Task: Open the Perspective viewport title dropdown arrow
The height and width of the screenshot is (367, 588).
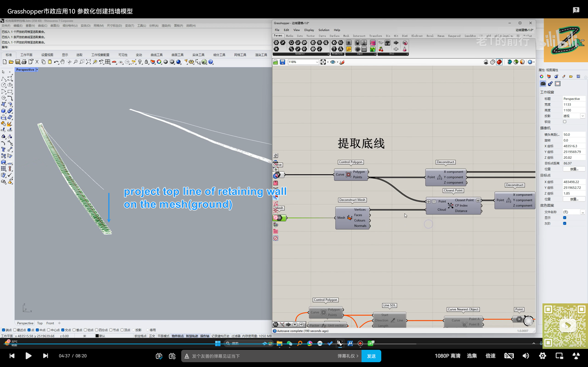Action: (37, 70)
